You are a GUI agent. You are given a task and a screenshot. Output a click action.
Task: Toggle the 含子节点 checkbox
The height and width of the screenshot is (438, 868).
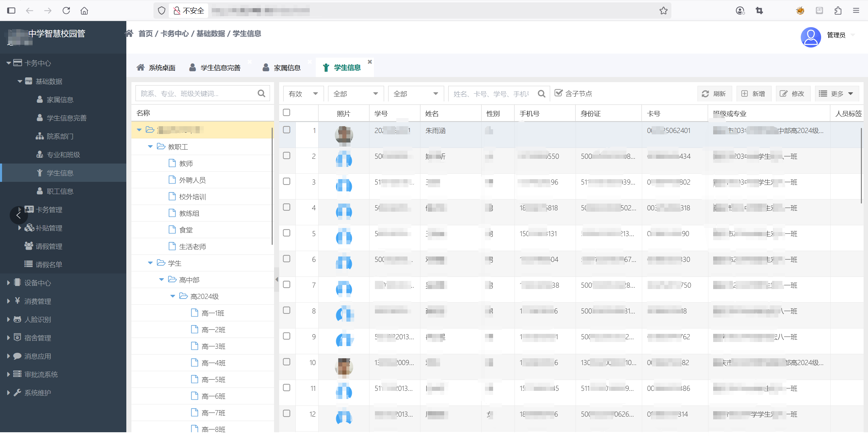[558, 93]
